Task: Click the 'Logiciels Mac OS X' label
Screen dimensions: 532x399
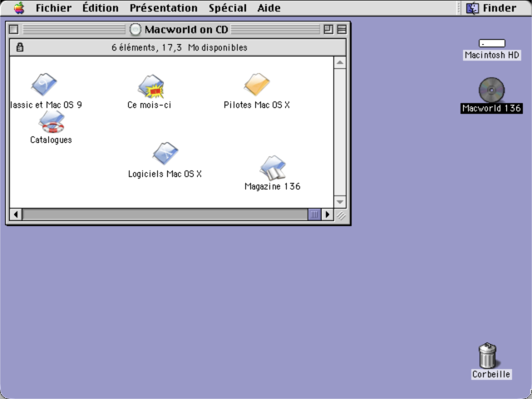Action: click(x=165, y=174)
